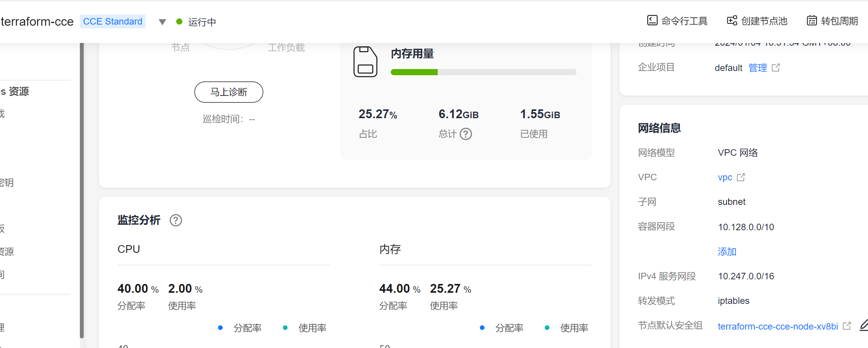Expand the cluster switcher dropdown arrow
Screen dimensions: 868x348
[x=162, y=22]
